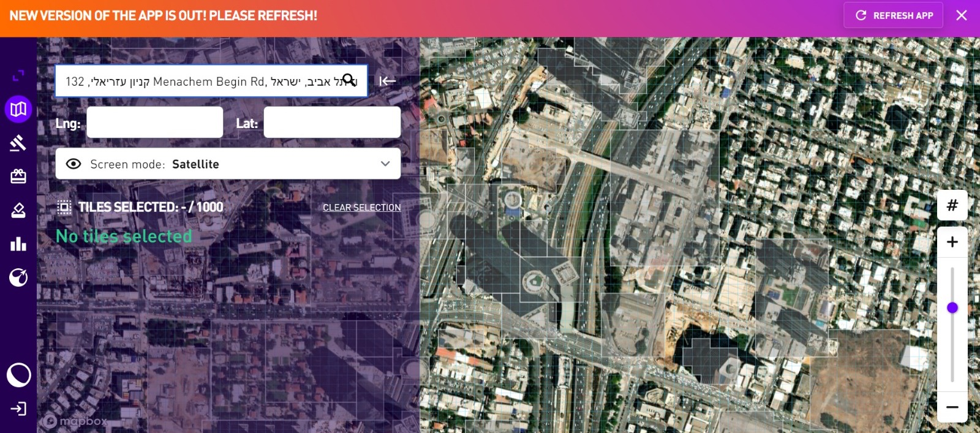The height and width of the screenshot is (433, 980).
Task: Open the stamp icon in sidebar
Action: (x=18, y=210)
